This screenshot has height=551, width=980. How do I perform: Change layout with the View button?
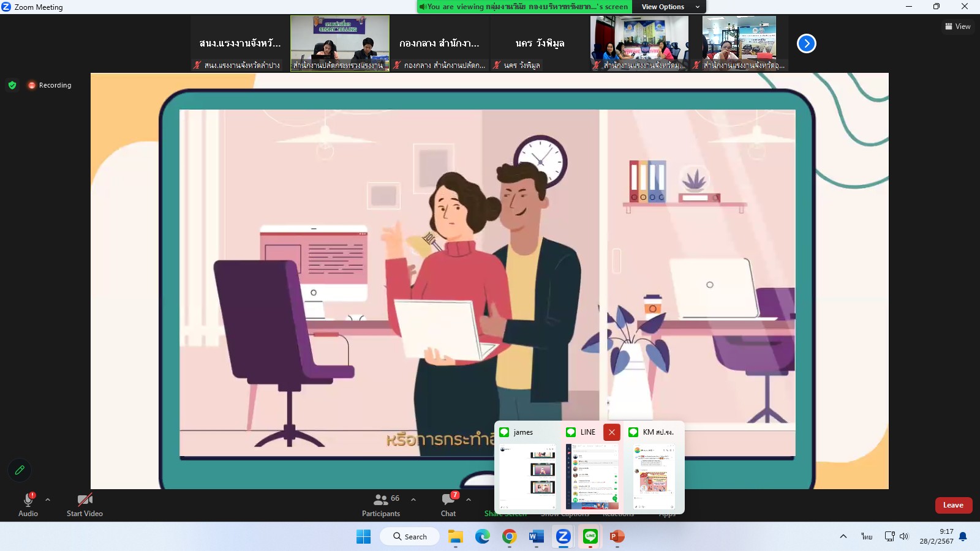click(x=958, y=26)
